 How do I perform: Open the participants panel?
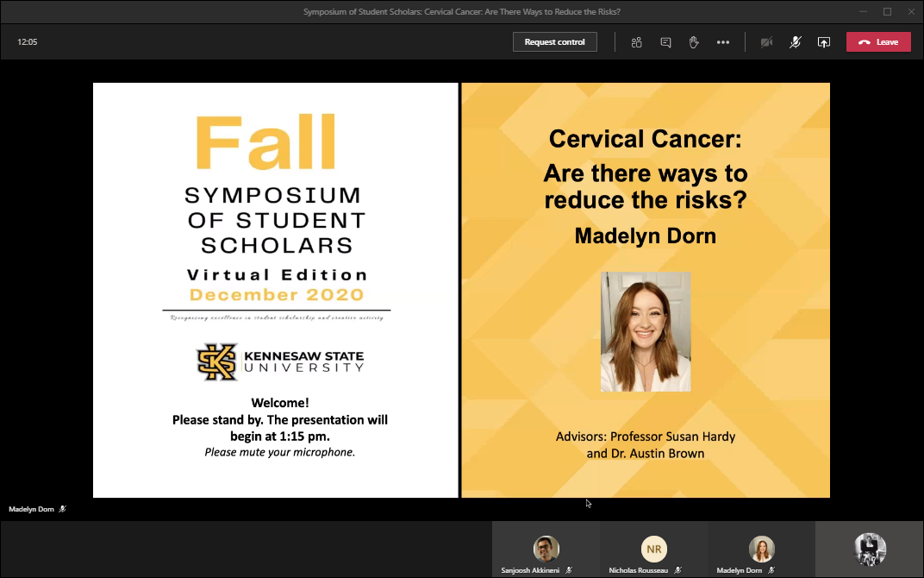(637, 42)
